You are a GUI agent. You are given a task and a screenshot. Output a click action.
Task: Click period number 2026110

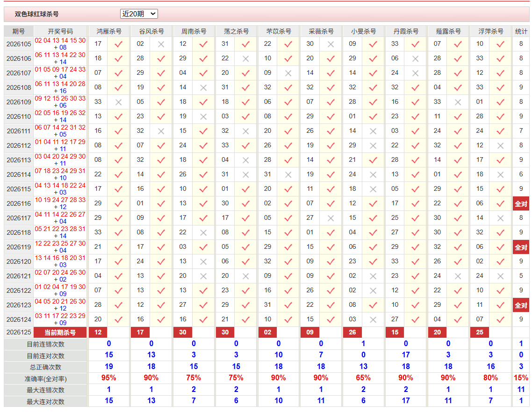click(19, 117)
